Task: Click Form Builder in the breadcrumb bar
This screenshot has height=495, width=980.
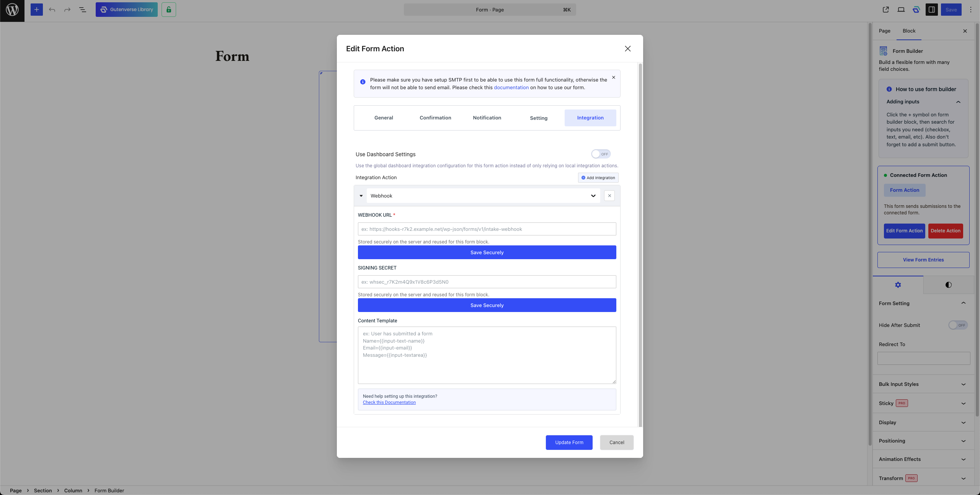Action: [109, 490]
